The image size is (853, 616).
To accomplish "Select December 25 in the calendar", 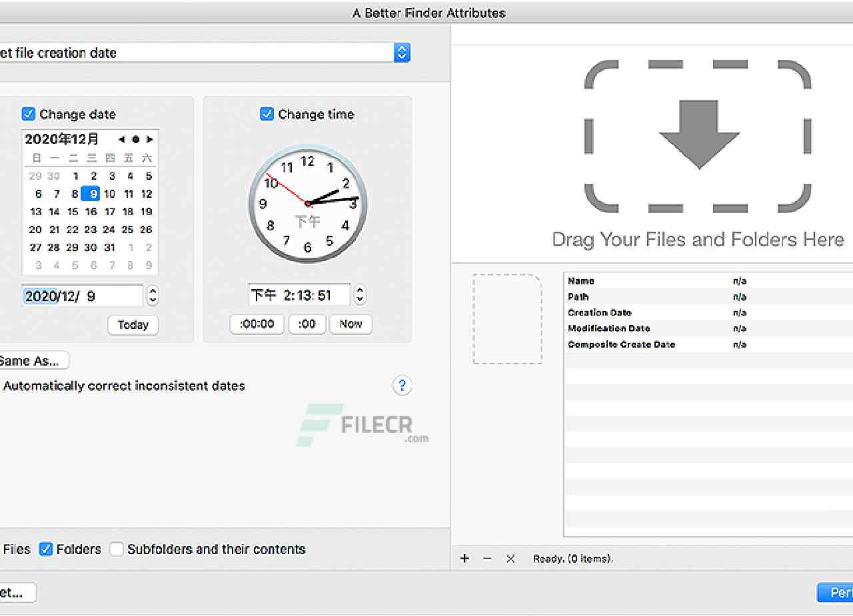I will 127,229.
